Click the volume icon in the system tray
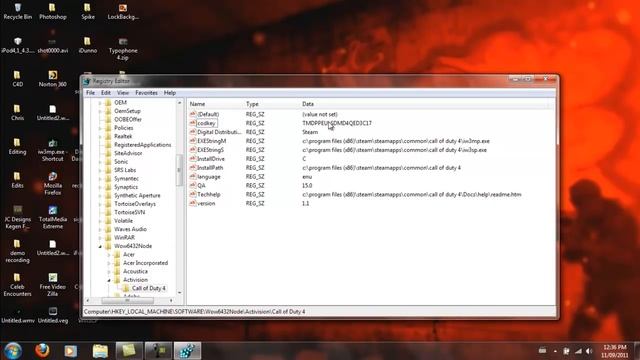The height and width of the screenshot is (360, 640). coord(589,351)
